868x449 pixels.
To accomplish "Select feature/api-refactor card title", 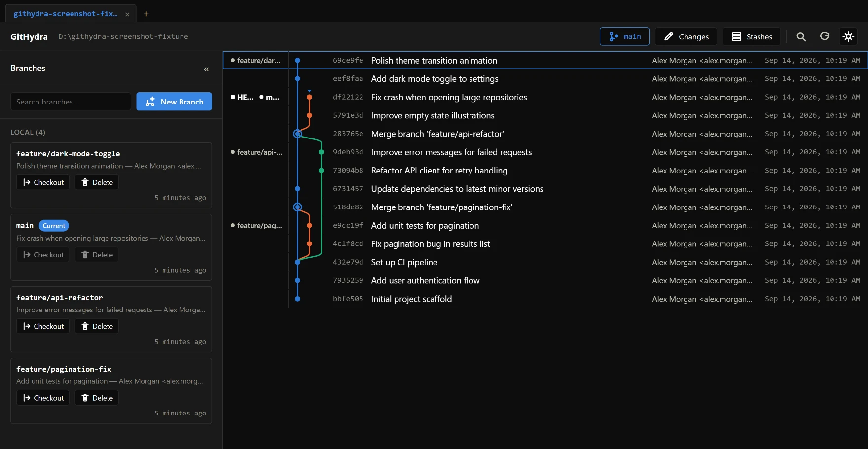I will coord(59,297).
